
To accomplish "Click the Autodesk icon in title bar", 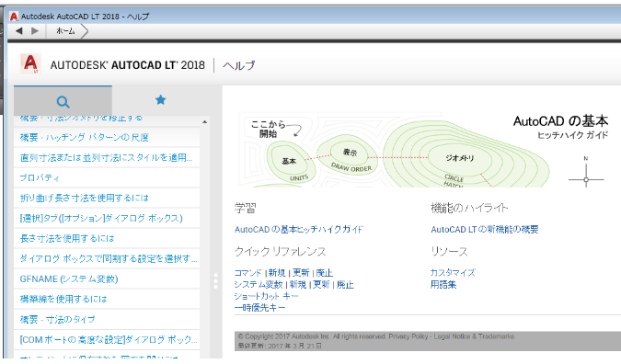I will coord(14,17).
